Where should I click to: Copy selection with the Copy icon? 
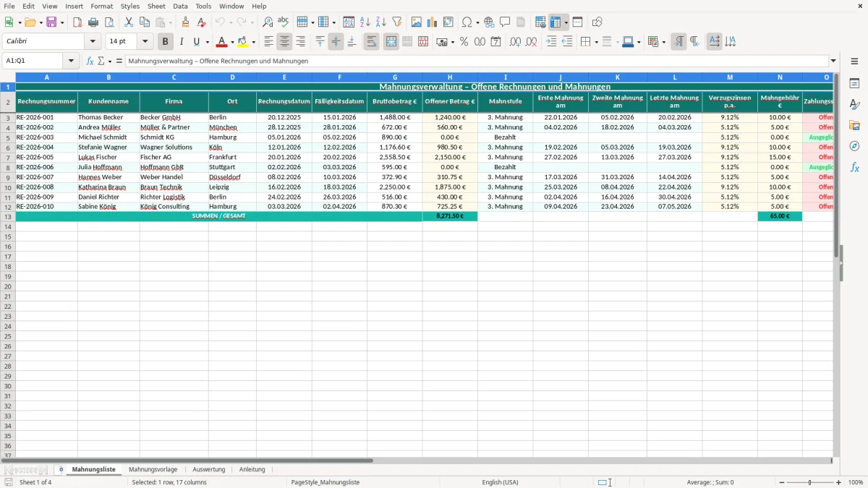(145, 22)
